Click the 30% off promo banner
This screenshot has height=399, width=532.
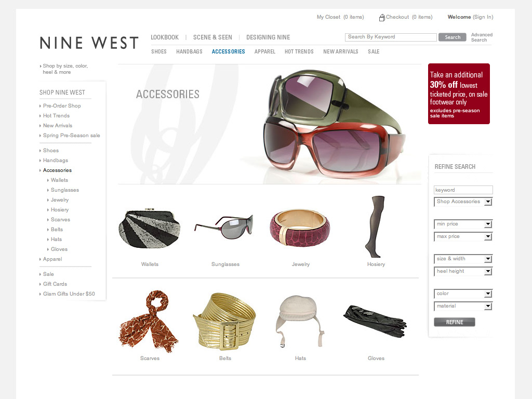click(x=459, y=94)
